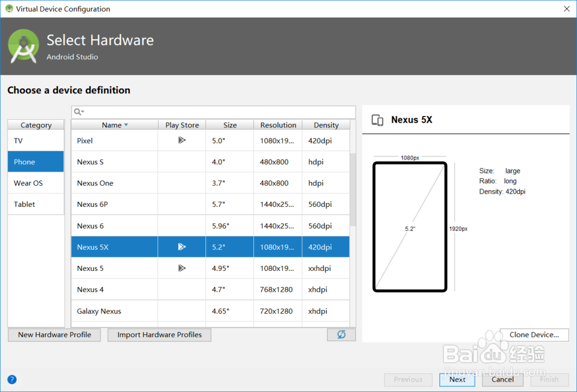This screenshot has width=577, height=392.
Task: Click the Cancel button
Action: tap(503, 379)
